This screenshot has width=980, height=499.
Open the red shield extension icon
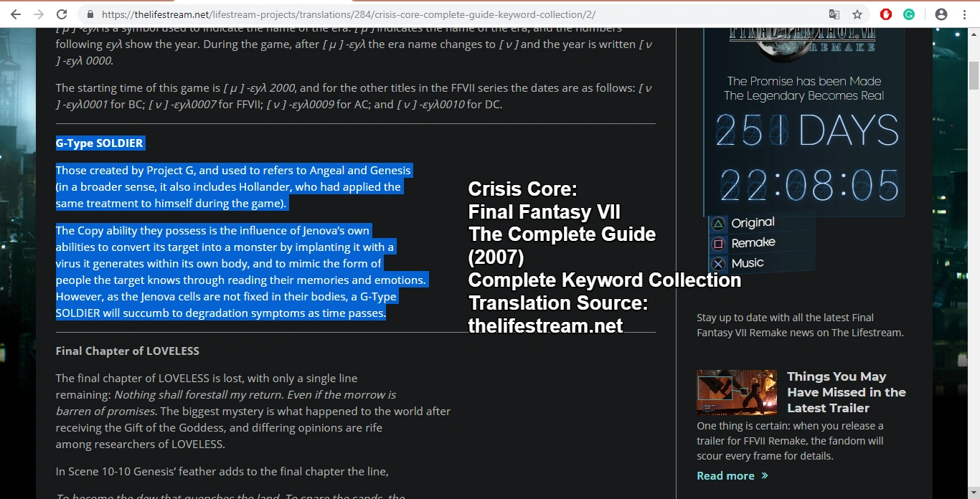(886, 14)
